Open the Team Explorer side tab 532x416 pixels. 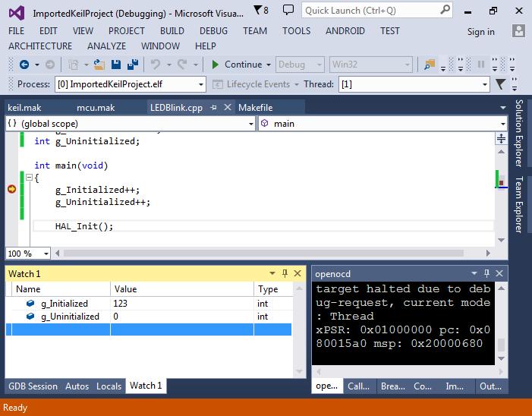tap(519, 205)
